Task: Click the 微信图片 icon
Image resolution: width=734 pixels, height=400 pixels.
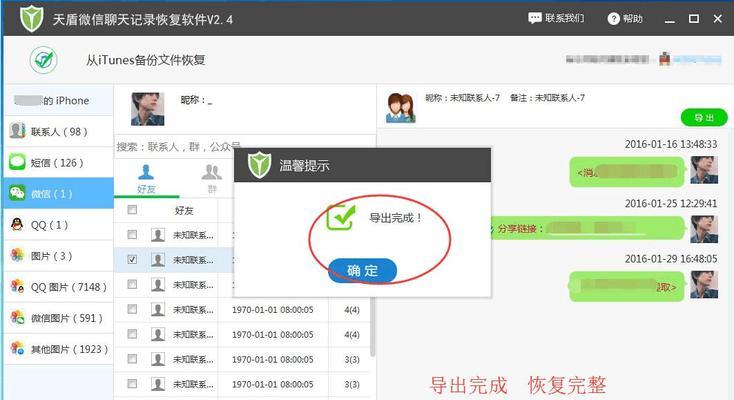Action: (17, 317)
